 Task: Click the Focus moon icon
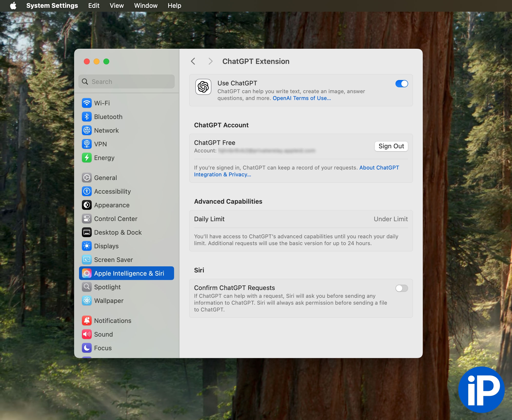(x=87, y=348)
